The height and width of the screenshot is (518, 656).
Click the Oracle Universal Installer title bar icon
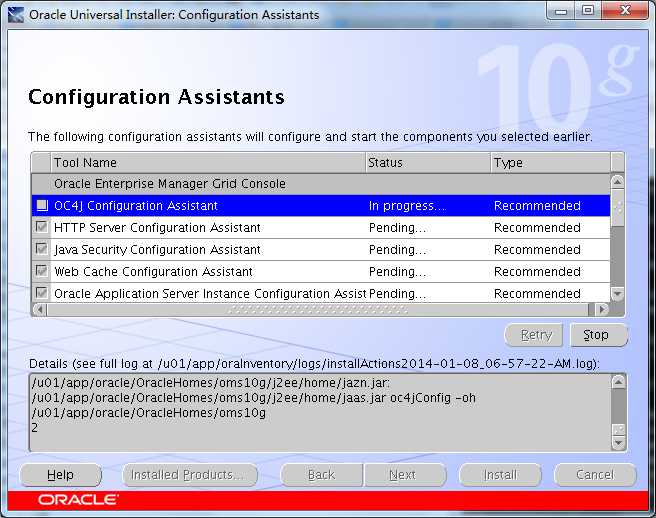point(15,15)
